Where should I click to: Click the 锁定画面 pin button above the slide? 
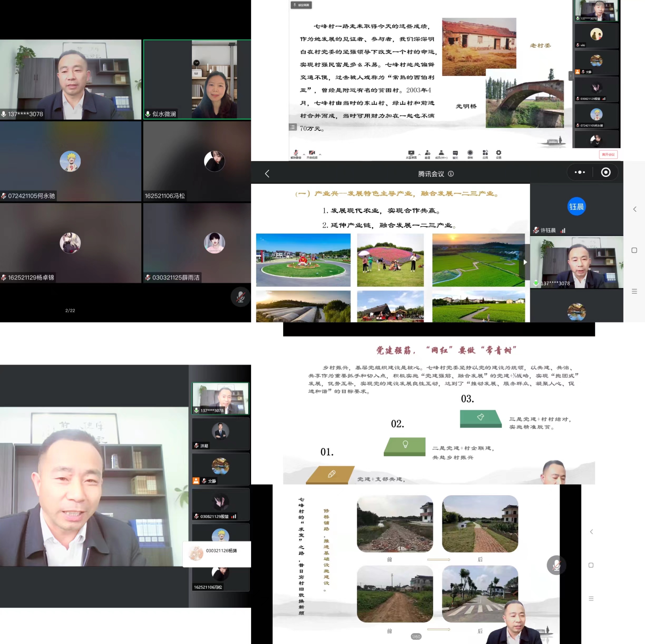tap(301, 5)
